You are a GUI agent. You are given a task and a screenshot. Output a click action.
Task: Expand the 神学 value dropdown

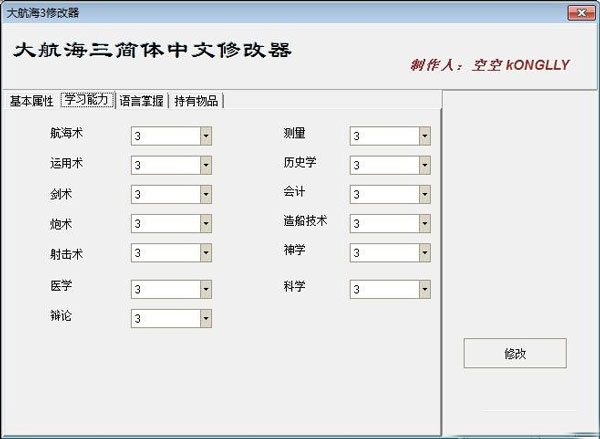click(424, 253)
